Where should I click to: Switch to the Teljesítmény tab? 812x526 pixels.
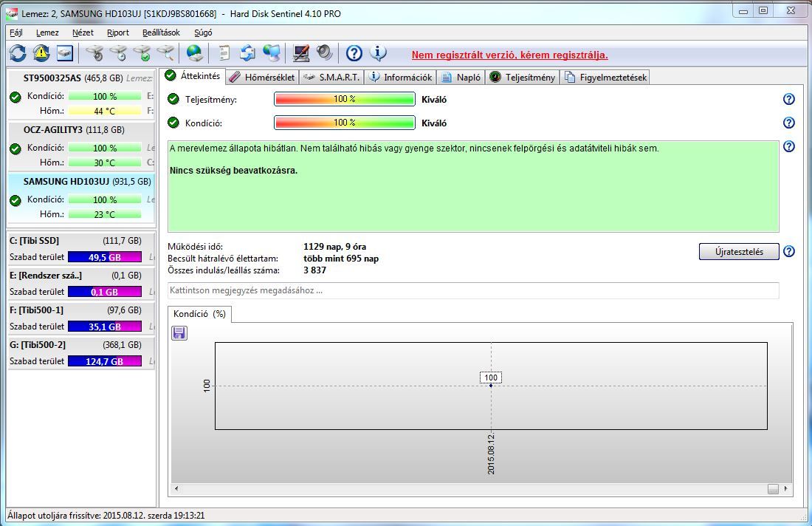pos(523,78)
